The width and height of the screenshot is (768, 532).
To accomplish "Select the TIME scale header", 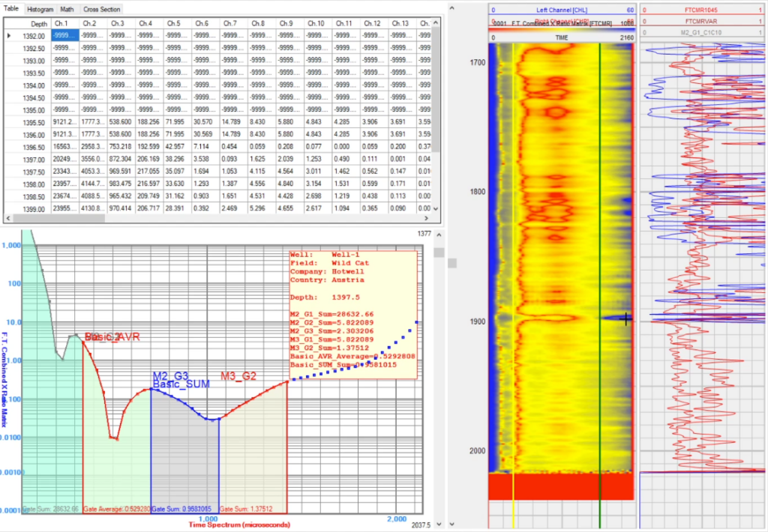I will click(x=562, y=37).
